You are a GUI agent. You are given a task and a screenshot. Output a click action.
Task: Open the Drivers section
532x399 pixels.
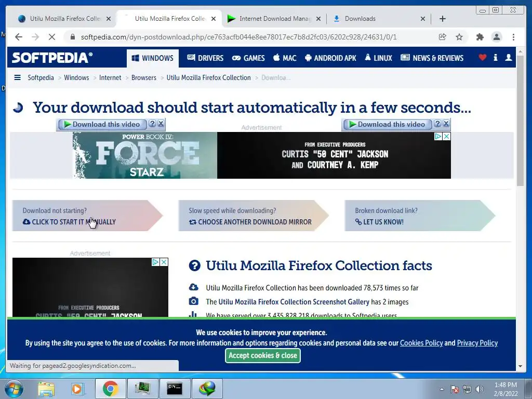pyautogui.click(x=205, y=58)
